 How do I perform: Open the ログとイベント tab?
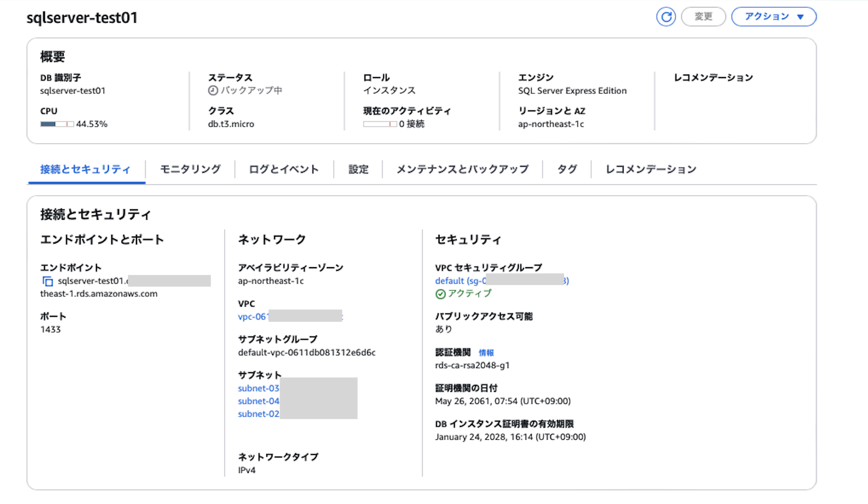click(x=284, y=169)
